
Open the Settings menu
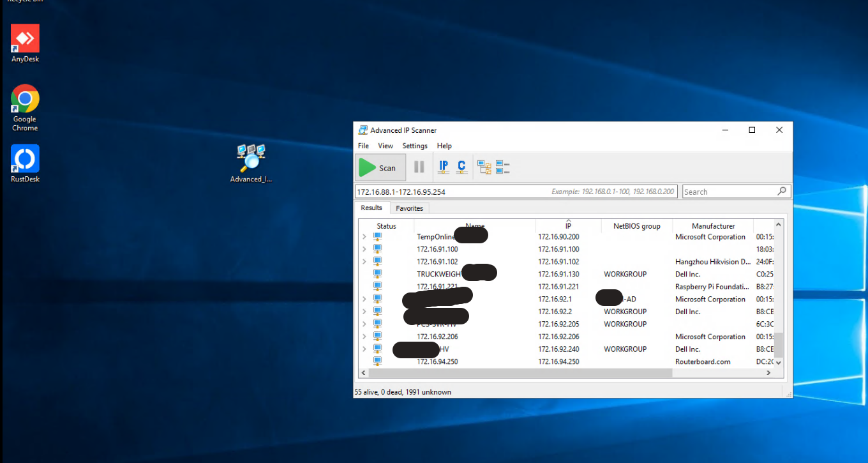pyautogui.click(x=415, y=146)
